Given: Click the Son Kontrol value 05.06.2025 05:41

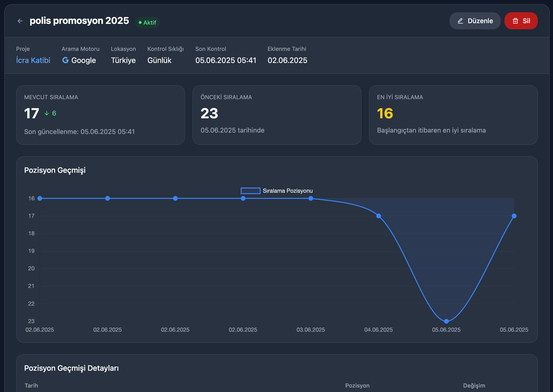Looking at the screenshot, I should (226, 60).
